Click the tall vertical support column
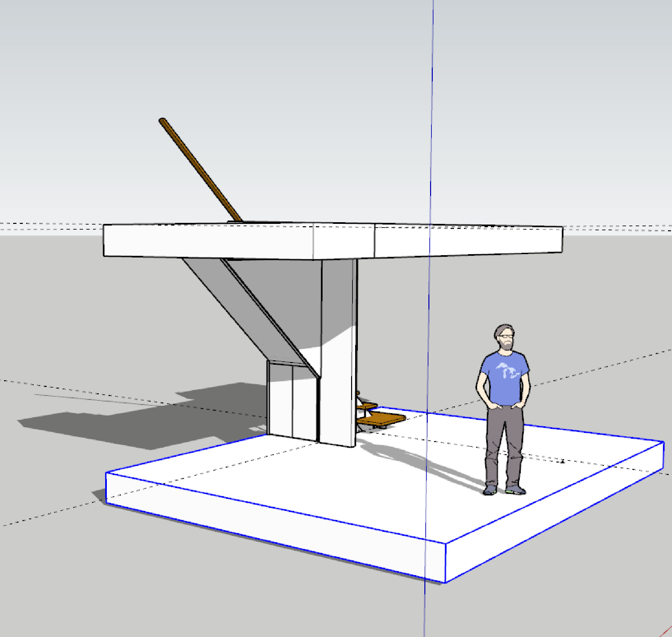 (x=338, y=391)
